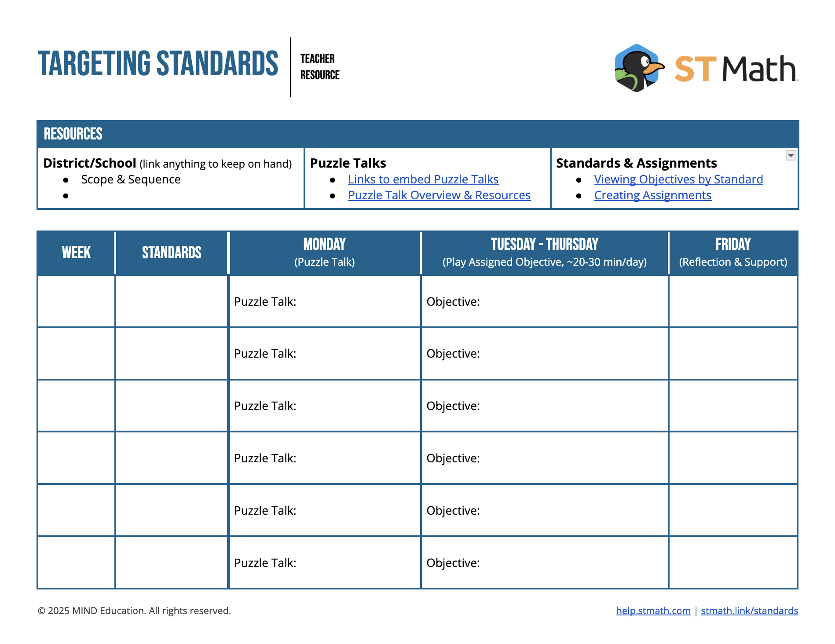Click the Targeting Standards title heading

click(158, 64)
